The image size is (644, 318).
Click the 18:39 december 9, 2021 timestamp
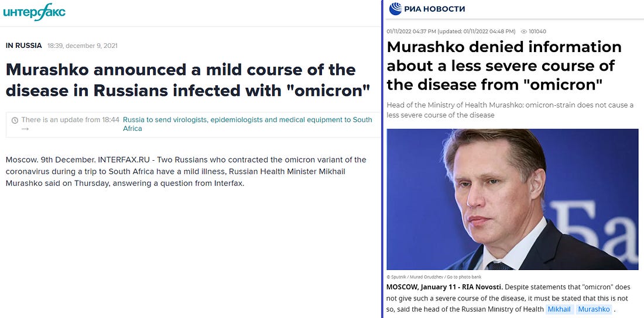(x=82, y=46)
